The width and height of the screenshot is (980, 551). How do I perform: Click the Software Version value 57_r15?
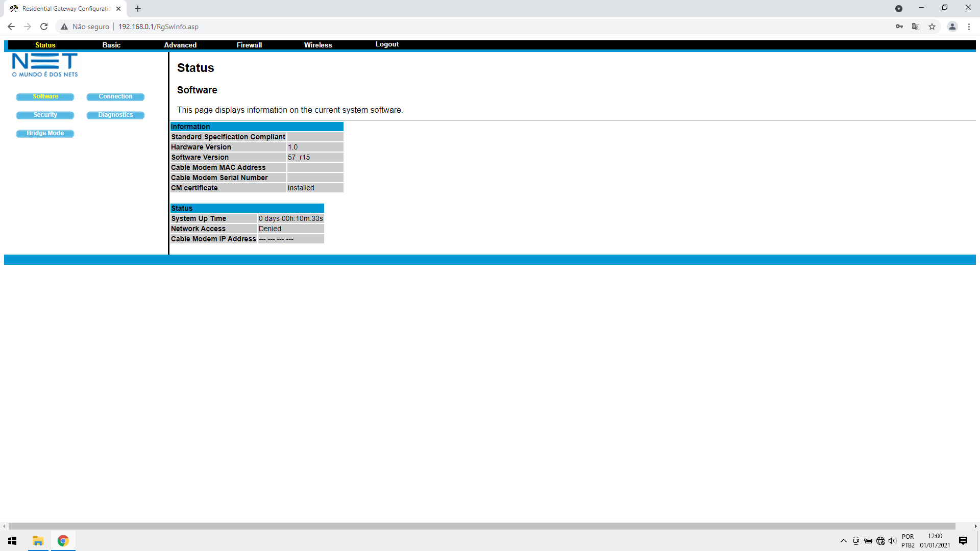click(x=299, y=157)
